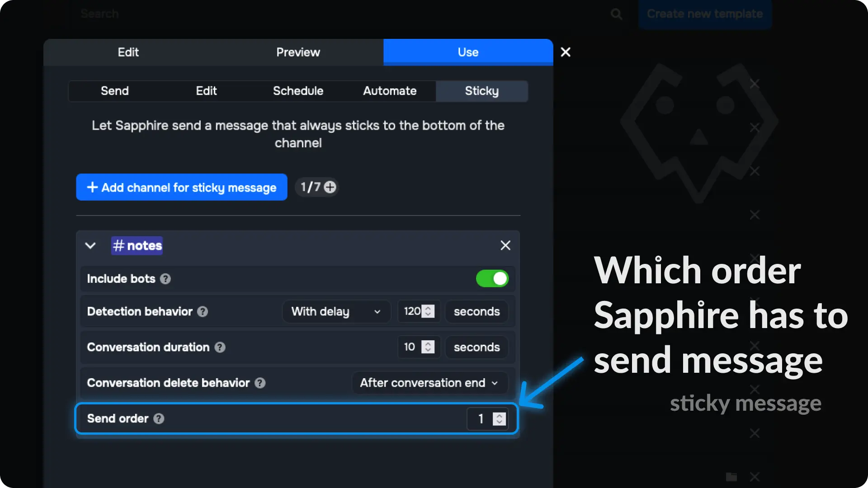Image resolution: width=868 pixels, height=488 pixels.
Task: Show help for Conversation duration
Action: [220, 347]
